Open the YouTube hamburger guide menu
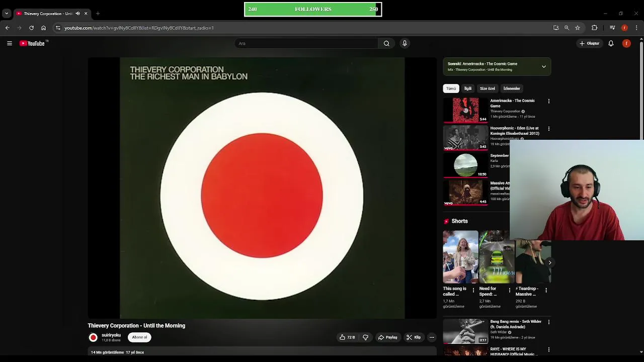This screenshot has height=362, width=644. [10, 43]
